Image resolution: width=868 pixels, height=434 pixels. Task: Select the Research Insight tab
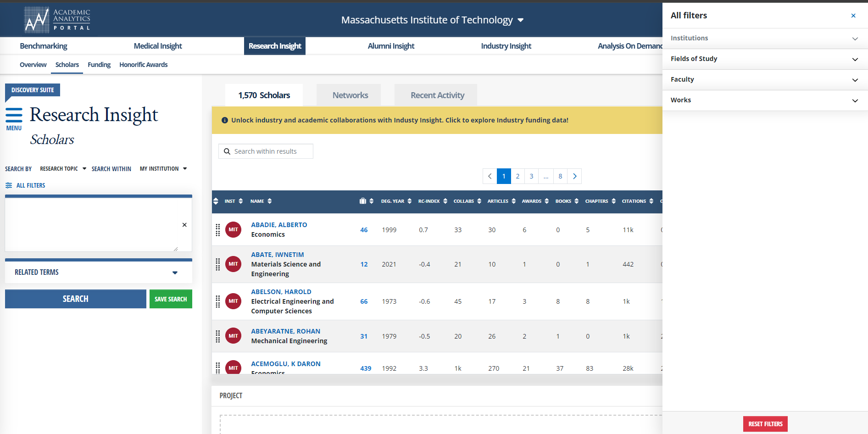(275, 46)
